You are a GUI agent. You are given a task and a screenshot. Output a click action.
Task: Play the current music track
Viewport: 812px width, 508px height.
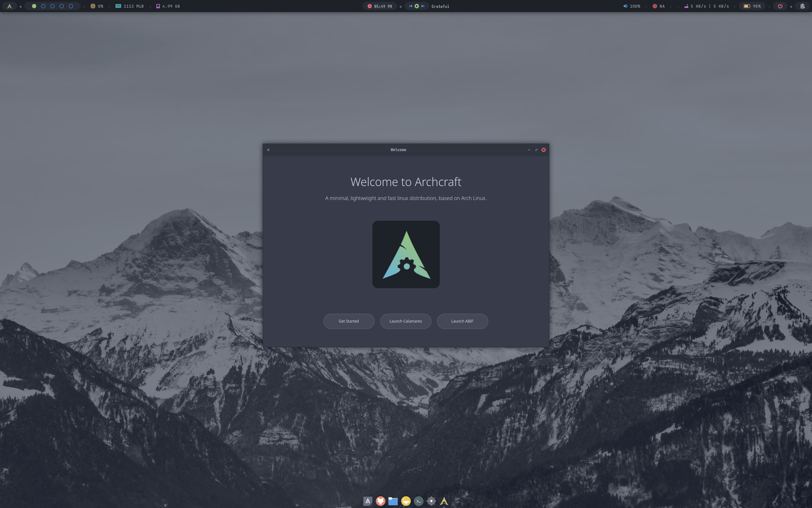(416, 6)
